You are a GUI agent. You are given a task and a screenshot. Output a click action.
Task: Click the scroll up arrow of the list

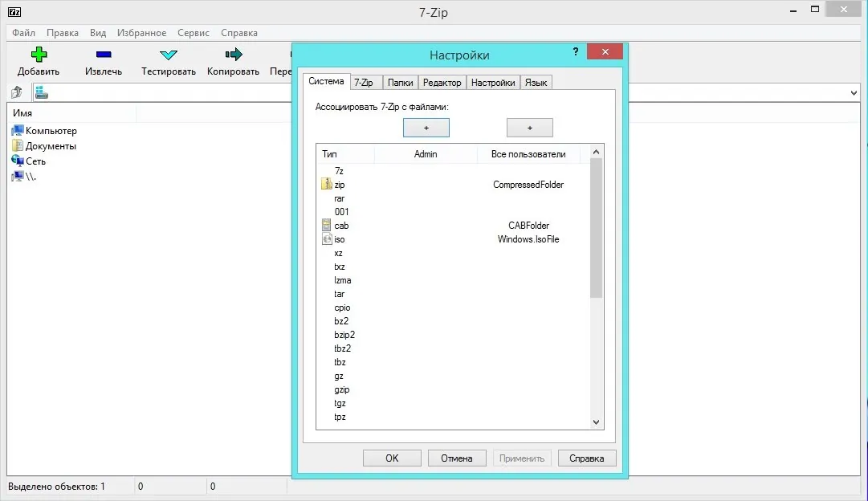[596, 153]
